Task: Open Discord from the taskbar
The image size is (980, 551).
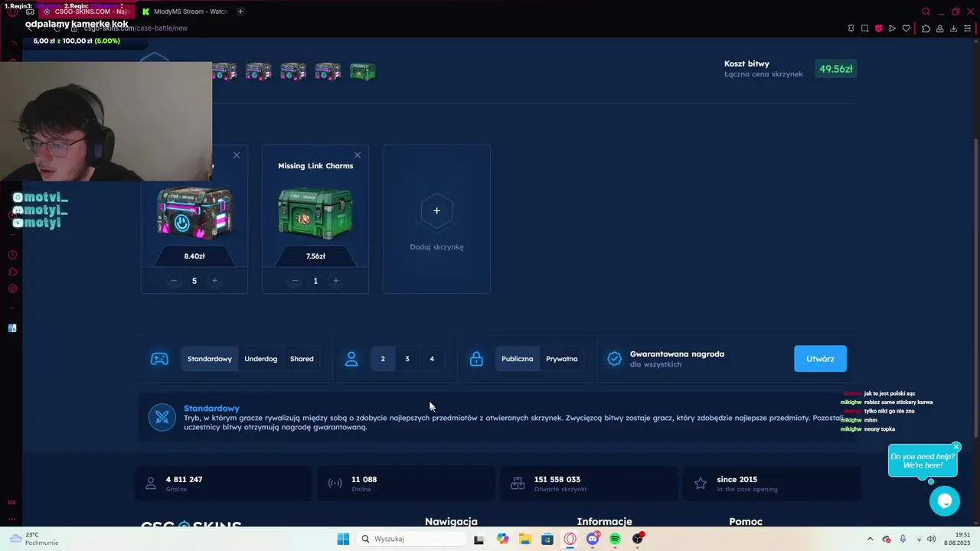Action: point(593,539)
